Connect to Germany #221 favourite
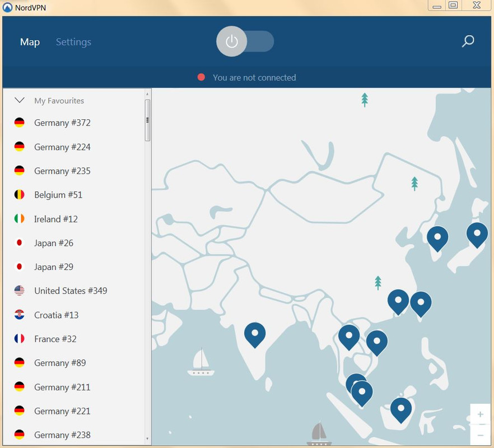This screenshot has width=494, height=448. pyautogui.click(x=73, y=411)
